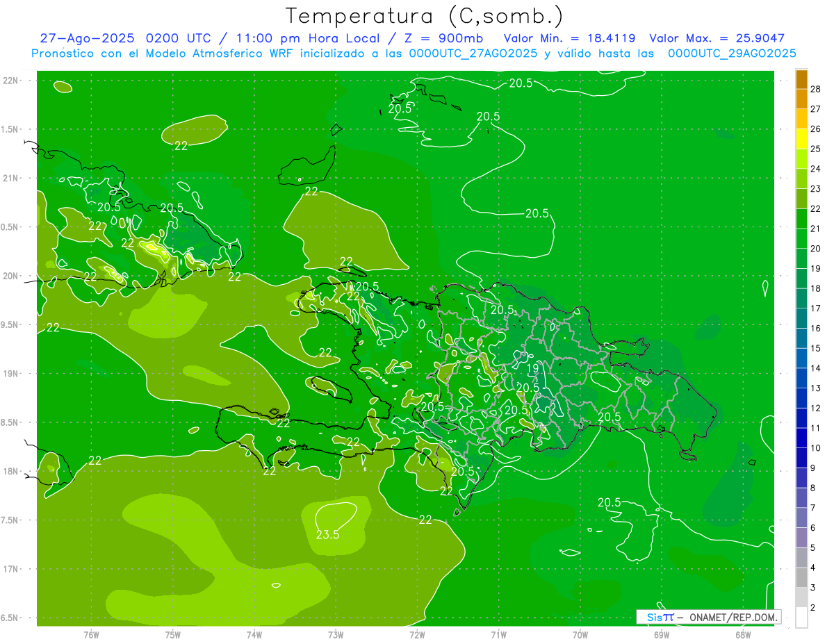Screen dimensions: 834x644
Task: Click the topmost brown-orange color scale swatch
Action: (x=801, y=79)
